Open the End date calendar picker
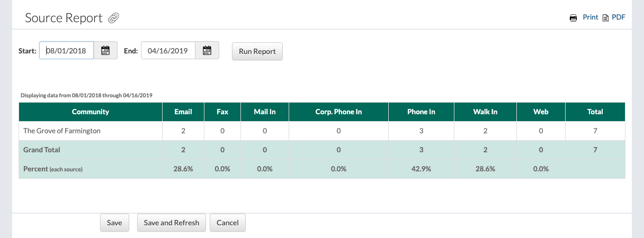The image size is (644, 238). (207, 51)
